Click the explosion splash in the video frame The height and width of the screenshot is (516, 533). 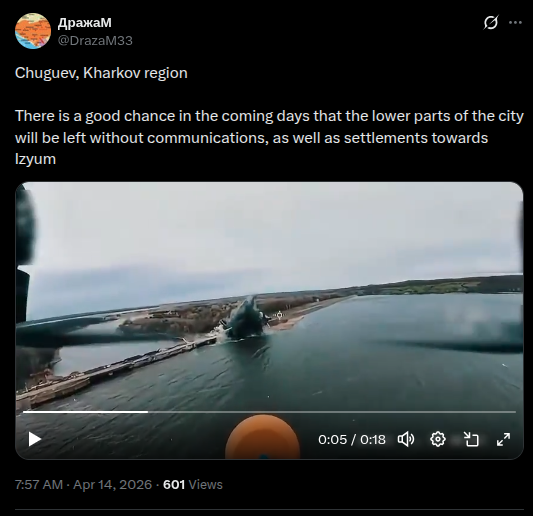245,318
